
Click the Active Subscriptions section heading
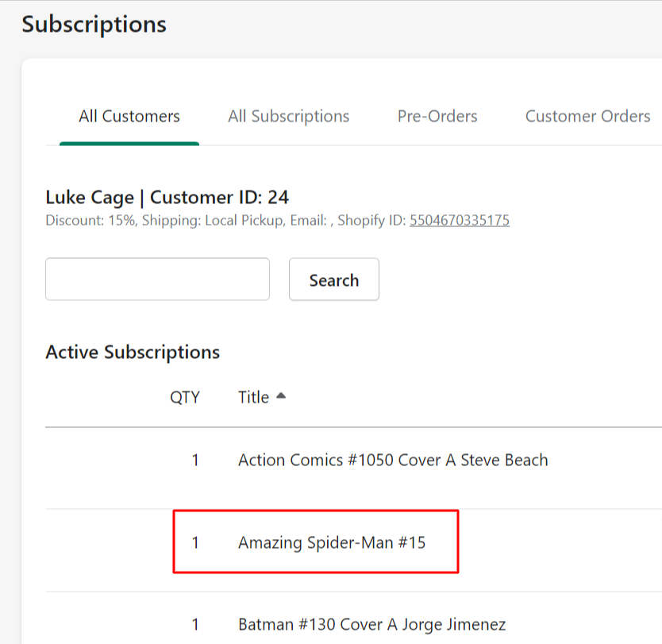coord(133,352)
